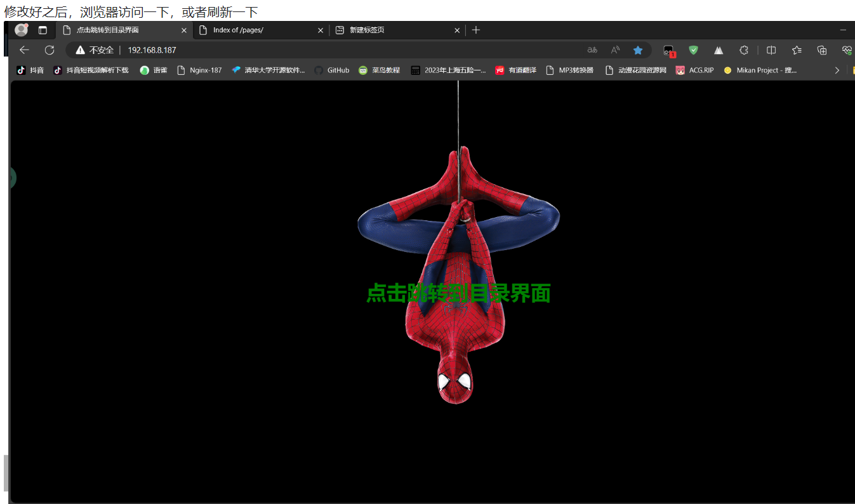Click the translate page icon

[x=592, y=50]
